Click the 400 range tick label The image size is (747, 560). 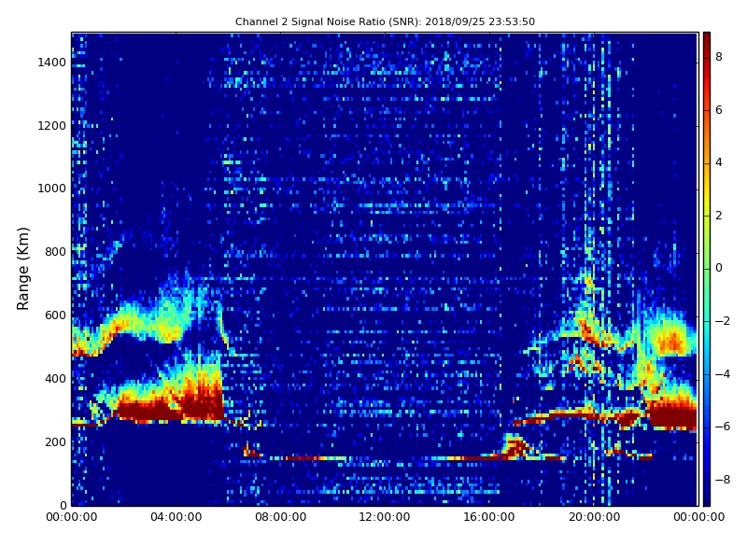click(x=55, y=379)
